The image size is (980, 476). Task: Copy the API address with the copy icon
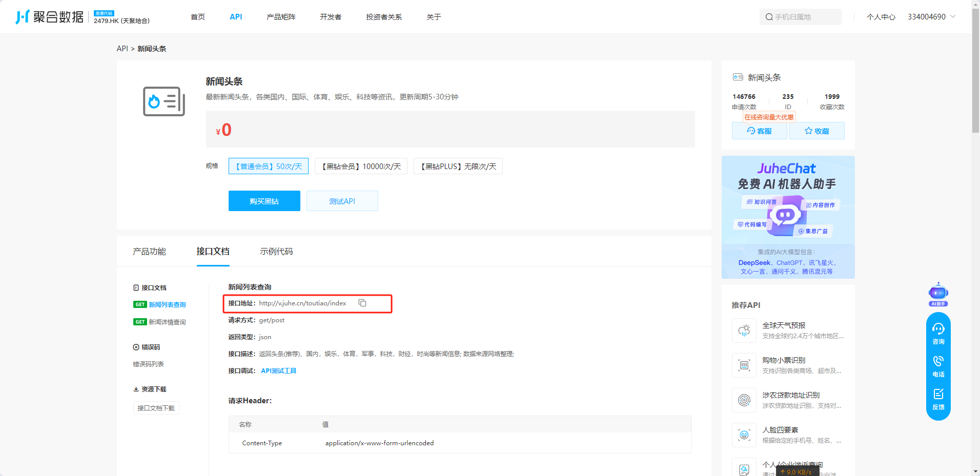362,303
